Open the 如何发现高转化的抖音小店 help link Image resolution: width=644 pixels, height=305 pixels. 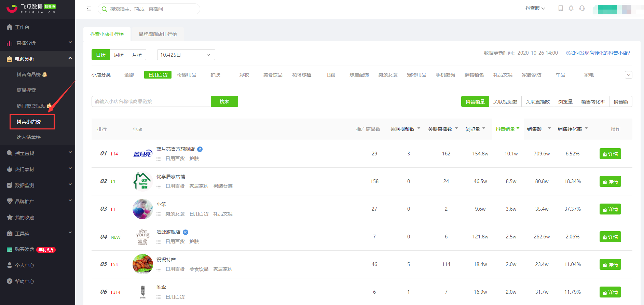(598, 53)
